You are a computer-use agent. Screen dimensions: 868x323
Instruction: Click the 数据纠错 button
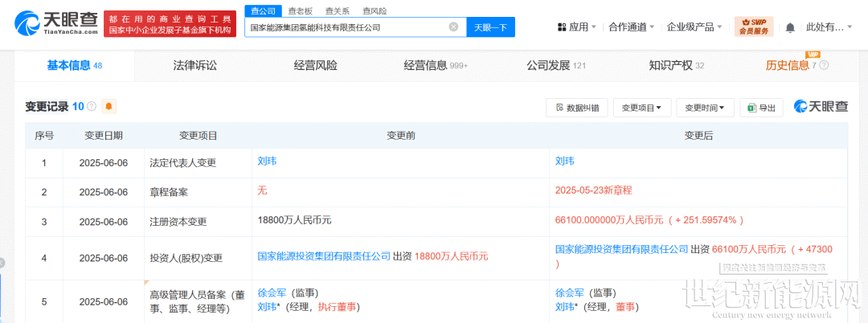click(x=576, y=108)
